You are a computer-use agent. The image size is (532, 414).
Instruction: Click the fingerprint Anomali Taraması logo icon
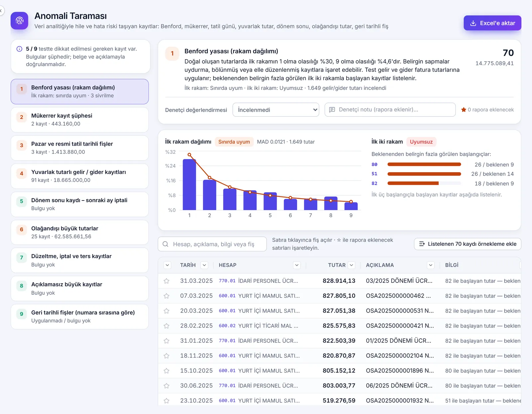[x=19, y=21]
